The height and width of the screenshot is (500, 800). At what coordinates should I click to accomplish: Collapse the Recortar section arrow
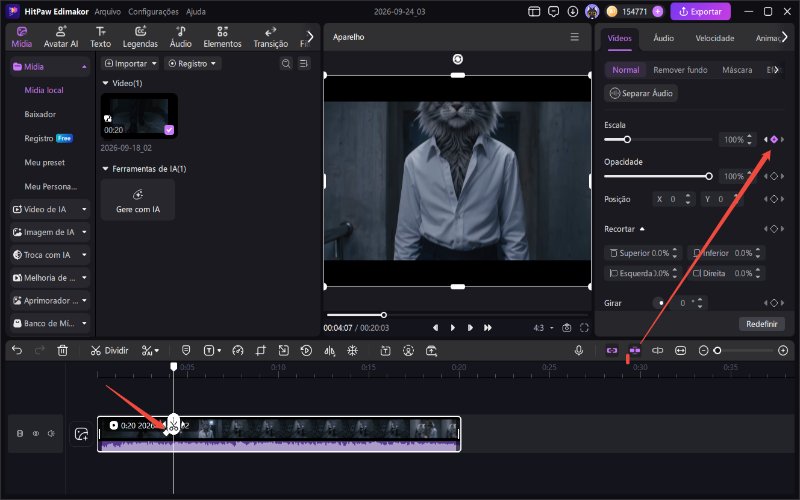point(642,229)
